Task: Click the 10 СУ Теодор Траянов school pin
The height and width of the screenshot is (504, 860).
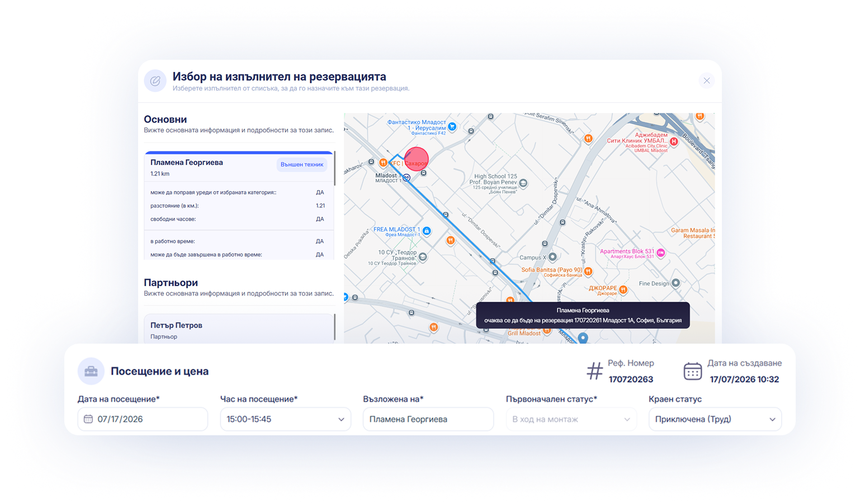Action: 423,257
